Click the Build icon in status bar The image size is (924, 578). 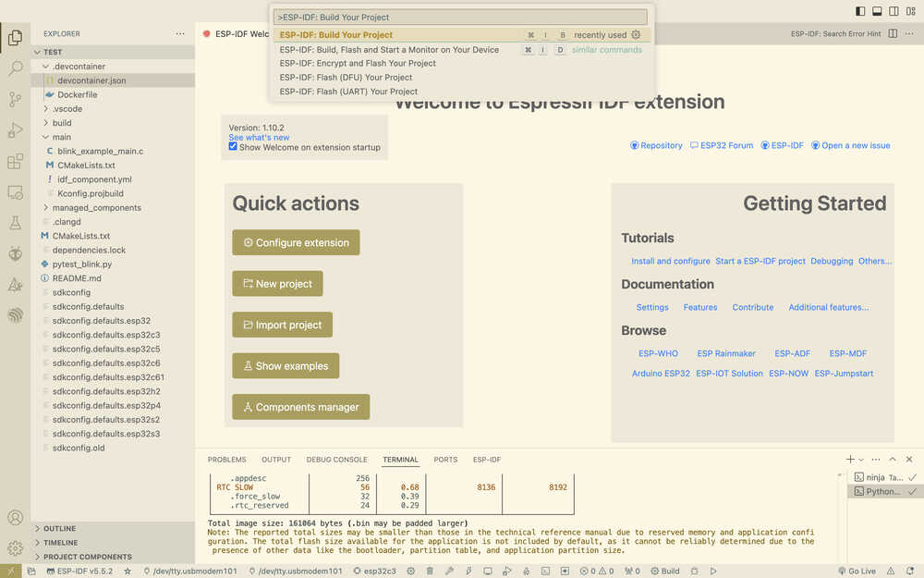[x=665, y=572]
